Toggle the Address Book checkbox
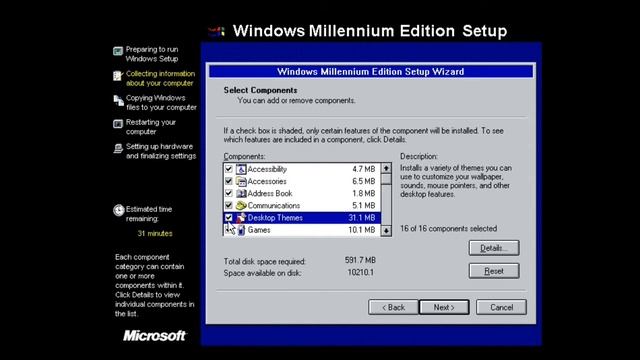Screen dimensions: 640x360 [229, 193]
